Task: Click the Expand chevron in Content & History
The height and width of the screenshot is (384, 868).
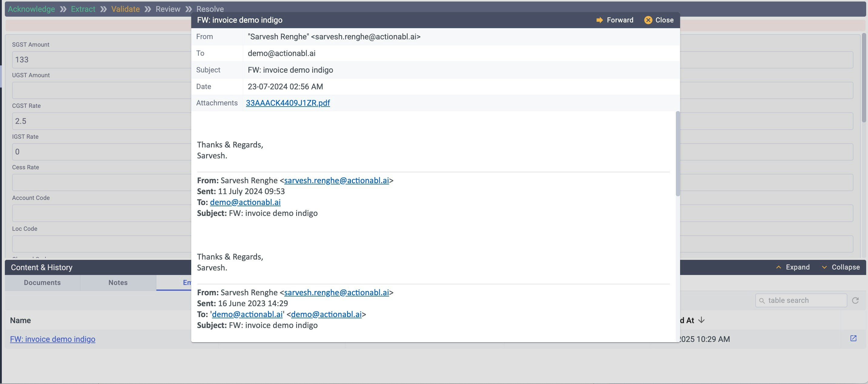Action: (x=779, y=267)
